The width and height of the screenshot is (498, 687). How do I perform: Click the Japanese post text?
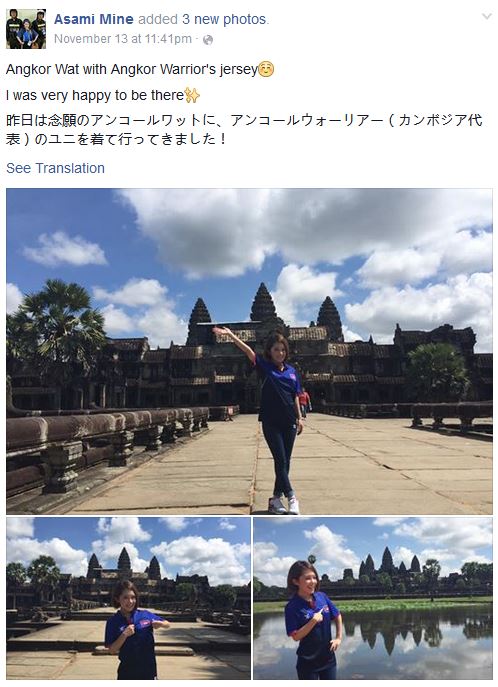point(244,129)
